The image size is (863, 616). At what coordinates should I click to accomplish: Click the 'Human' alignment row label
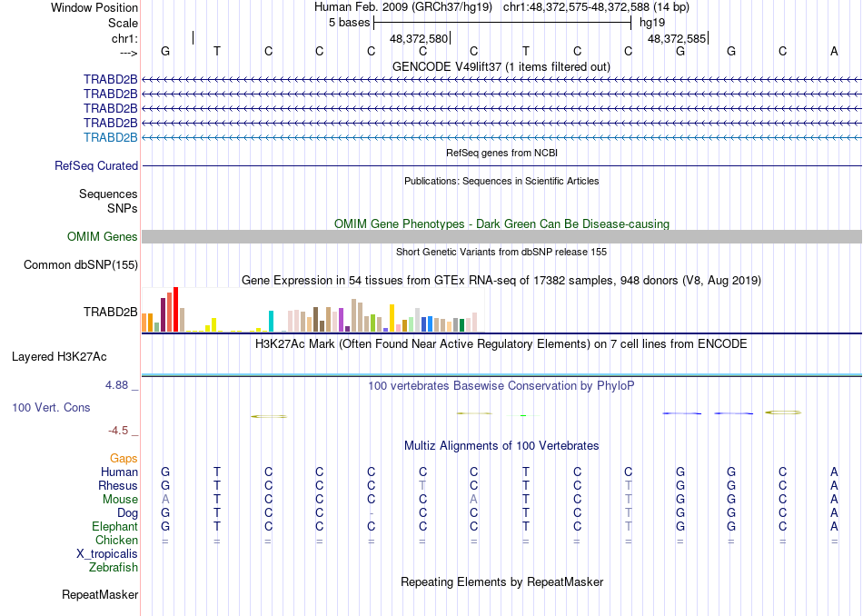[x=119, y=472]
